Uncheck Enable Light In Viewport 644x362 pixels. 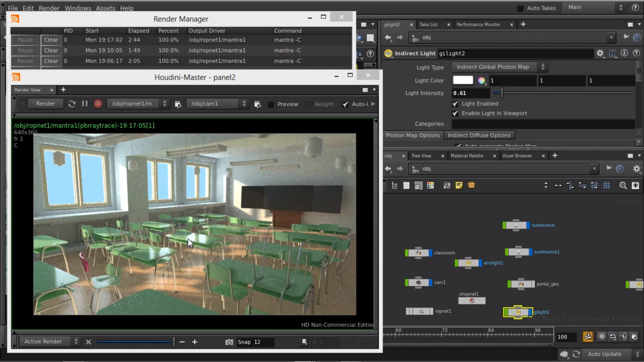coord(455,114)
